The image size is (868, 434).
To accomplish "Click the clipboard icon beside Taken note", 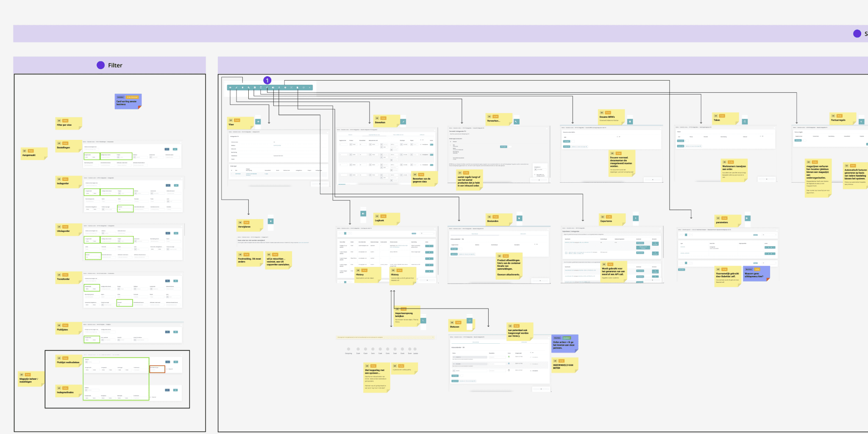I will (745, 122).
